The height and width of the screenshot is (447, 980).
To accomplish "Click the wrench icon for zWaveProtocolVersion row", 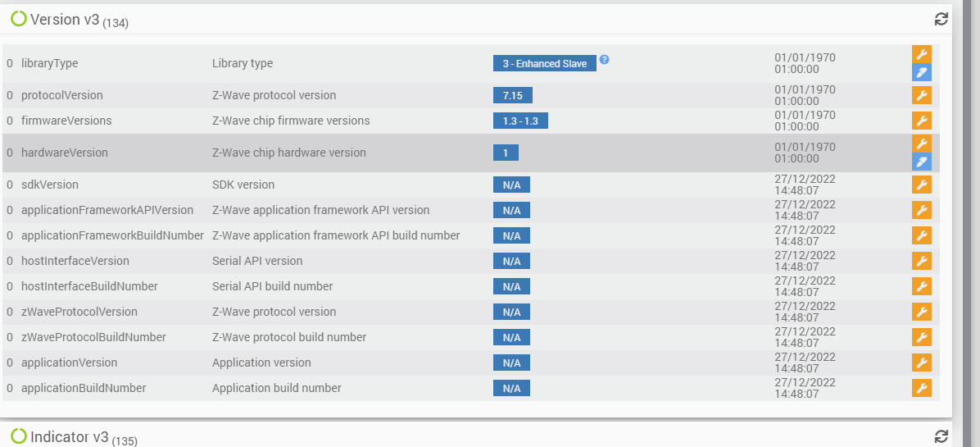I will tap(922, 312).
